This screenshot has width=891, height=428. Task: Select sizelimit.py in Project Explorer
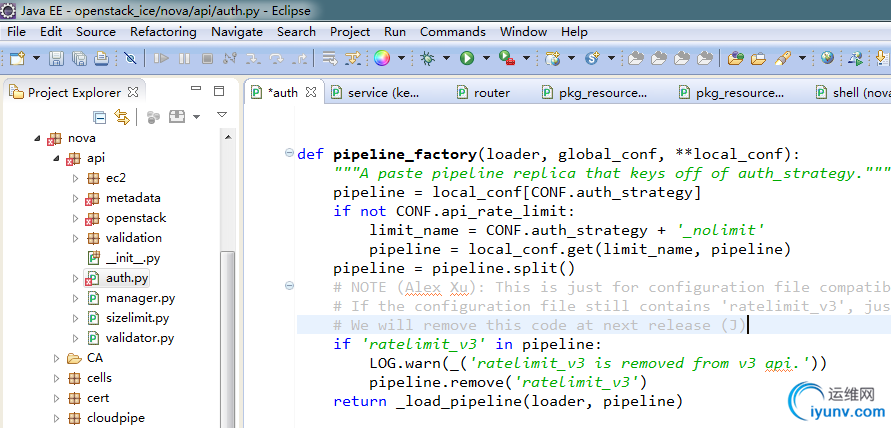tap(137, 318)
